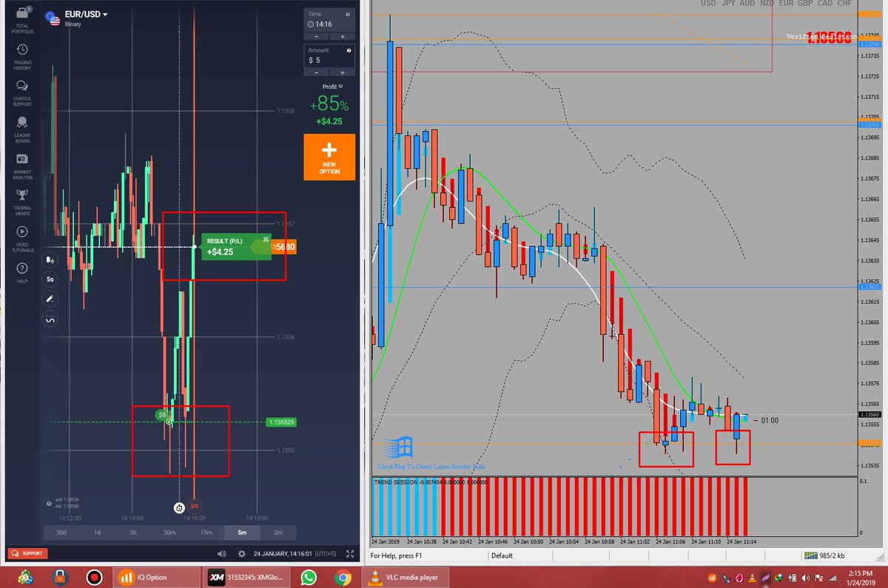Image resolution: width=888 pixels, height=588 pixels.
Task: Select the 15m timeframe tab
Action: pos(206,533)
